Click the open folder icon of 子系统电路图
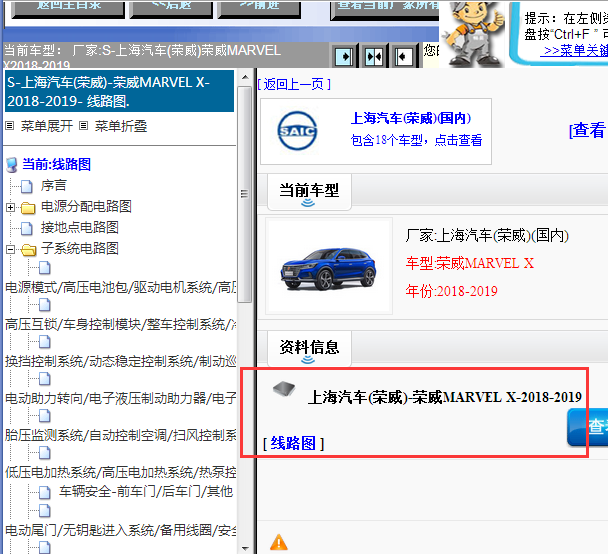Screen dimensions: 608x554 (x=28, y=250)
